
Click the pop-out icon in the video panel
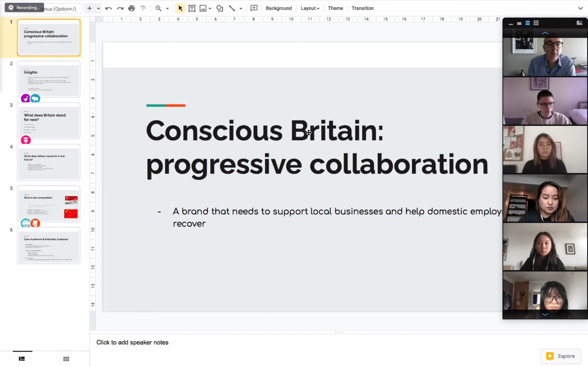pos(579,23)
